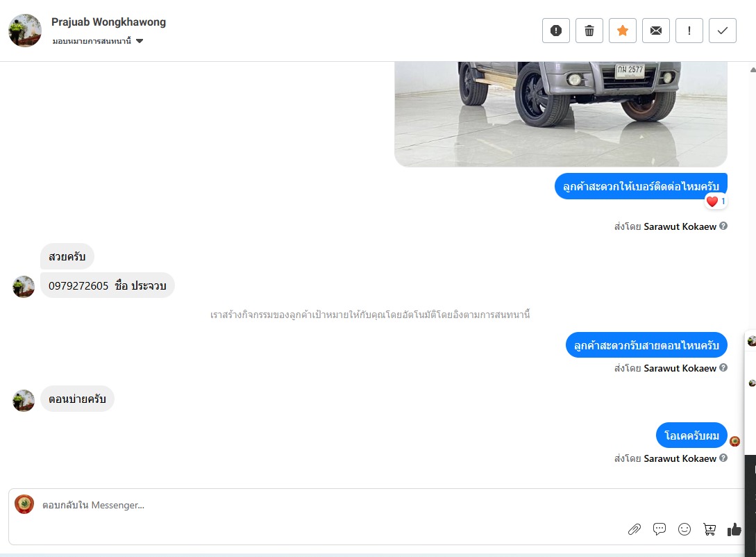
Task: Open Prajuab Wongkhawong profile picture in header
Action: 25,31
